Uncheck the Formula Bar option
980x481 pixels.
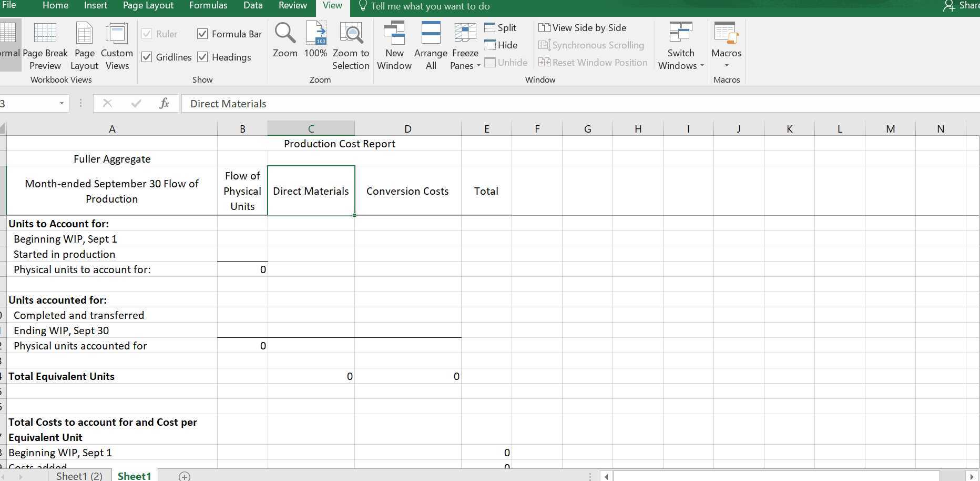(x=203, y=34)
